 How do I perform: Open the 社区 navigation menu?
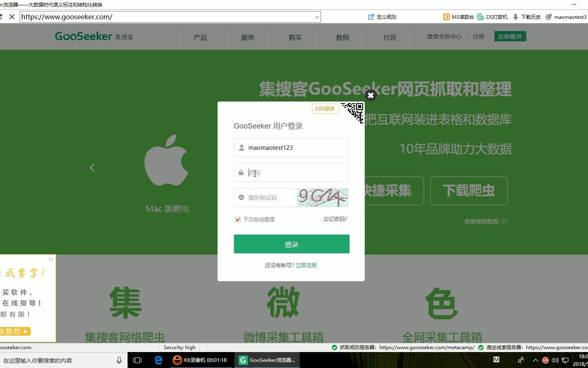pos(390,37)
